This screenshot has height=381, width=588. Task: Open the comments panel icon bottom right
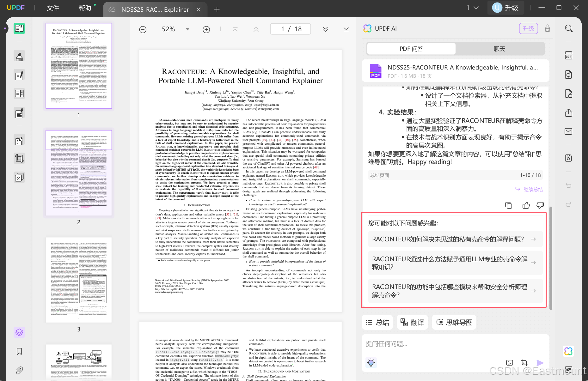pyautogui.click(x=569, y=370)
